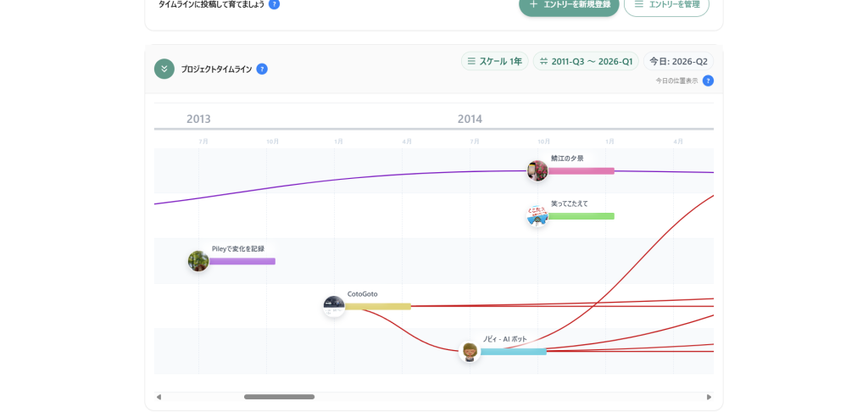Open the 笑ってこたえて entry avatar
This screenshot has height=412, width=868.
click(x=537, y=216)
